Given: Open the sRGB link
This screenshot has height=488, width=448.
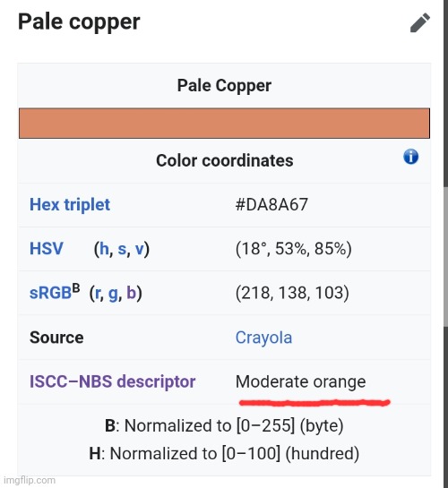Looking at the screenshot, I should click(50, 293).
